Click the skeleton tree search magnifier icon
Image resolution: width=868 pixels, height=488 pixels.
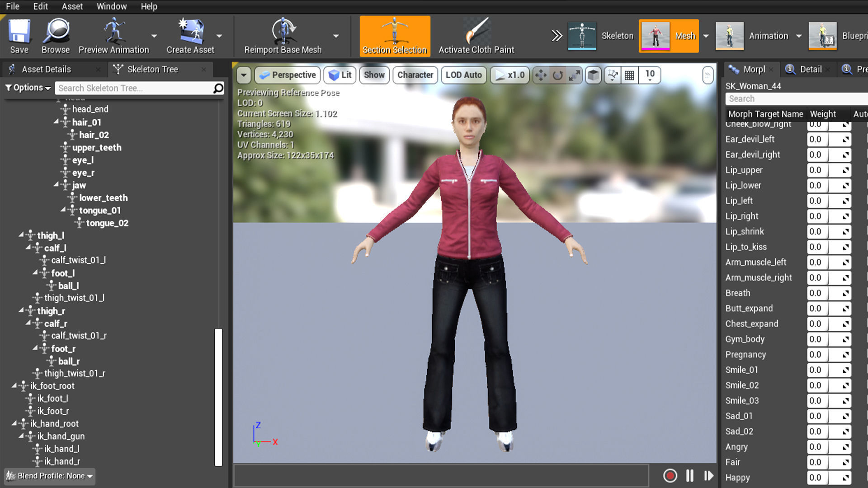click(218, 88)
